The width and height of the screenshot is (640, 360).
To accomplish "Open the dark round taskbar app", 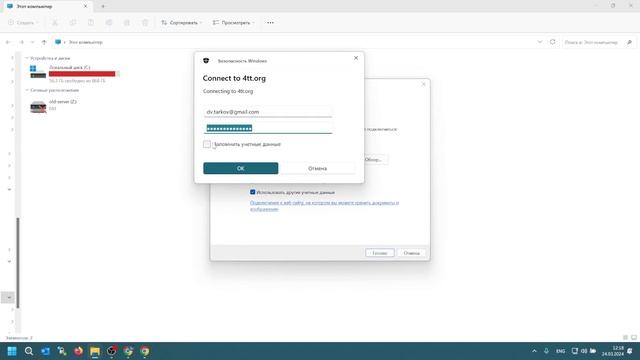I will tap(112, 351).
